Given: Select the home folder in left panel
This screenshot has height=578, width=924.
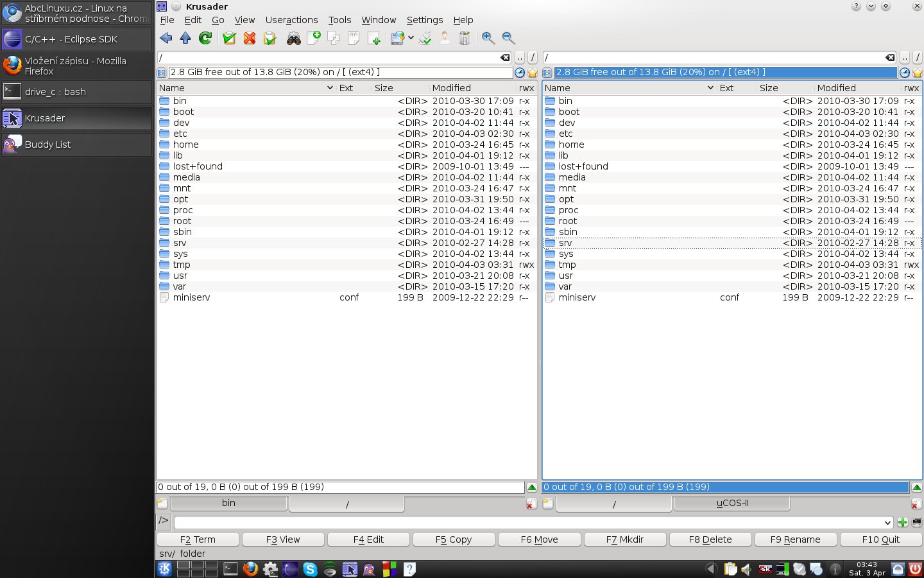Looking at the screenshot, I should [185, 144].
